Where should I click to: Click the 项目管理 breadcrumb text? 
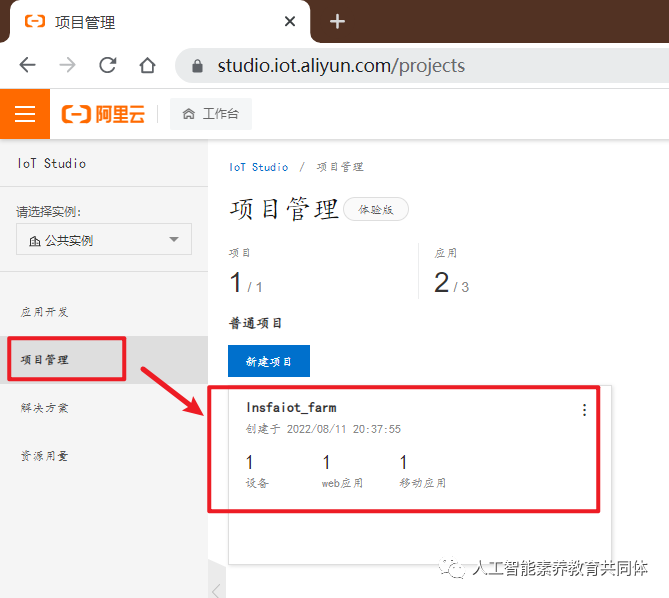[x=340, y=167]
